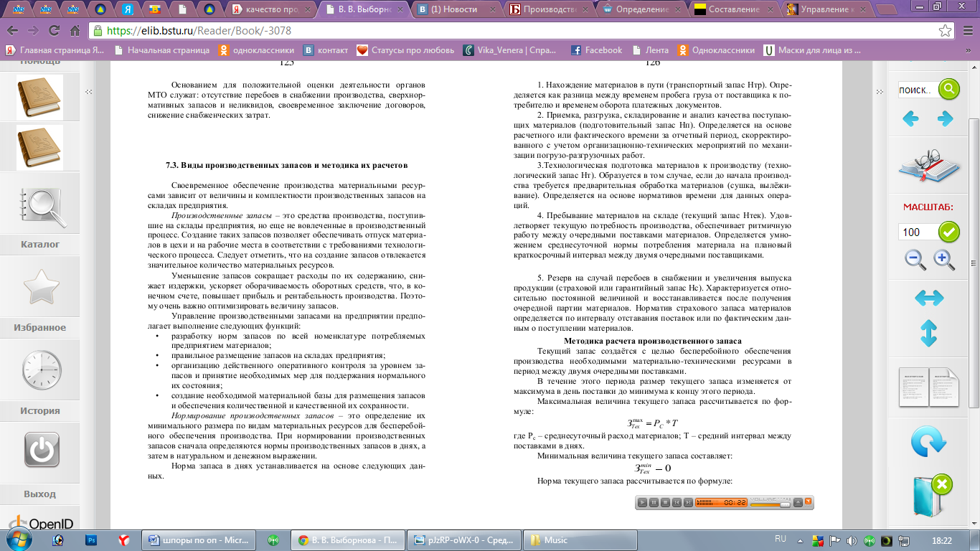Image resolution: width=980 pixels, height=551 pixels.
Task: Fit page to width with horizontal arrows
Action: point(929,297)
